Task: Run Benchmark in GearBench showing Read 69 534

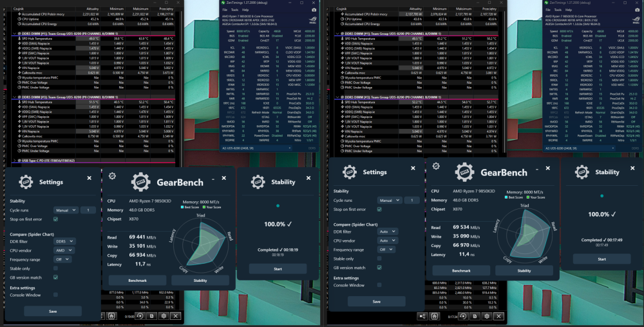Action: coord(461,271)
